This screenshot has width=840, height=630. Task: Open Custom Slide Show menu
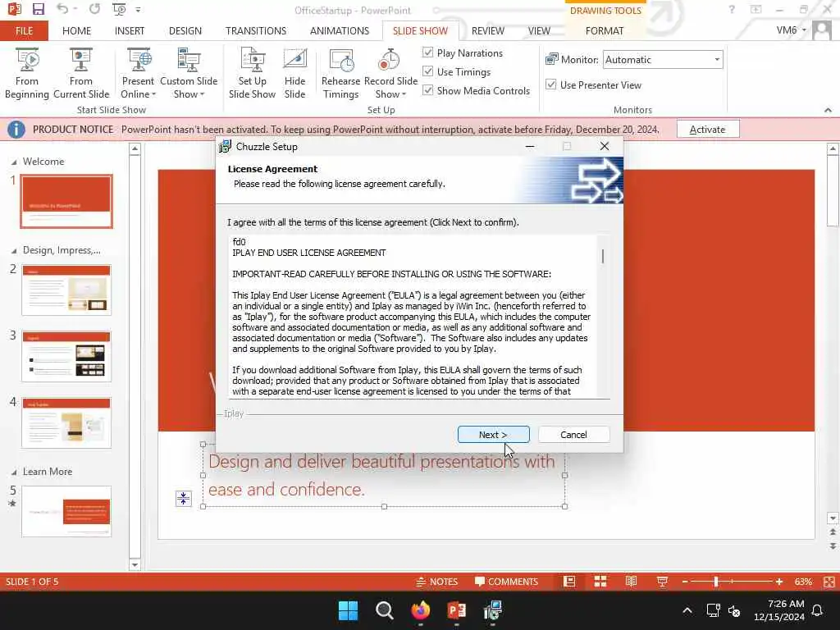tap(189, 73)
